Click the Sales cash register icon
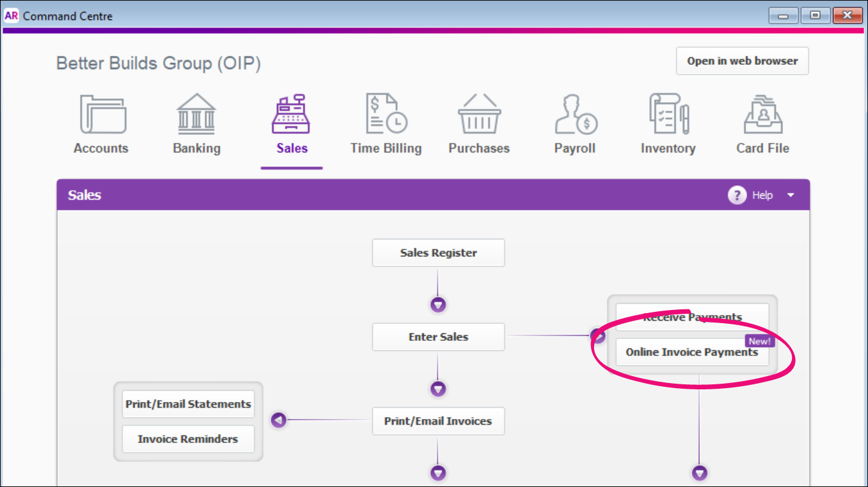 (x=291, y=115)
